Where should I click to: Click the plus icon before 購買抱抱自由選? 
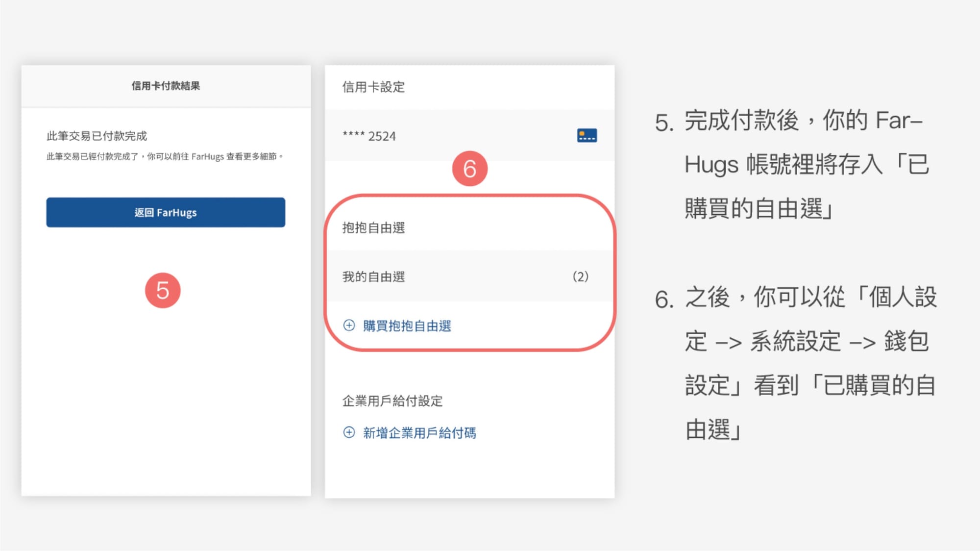click(x=348, y=325)
